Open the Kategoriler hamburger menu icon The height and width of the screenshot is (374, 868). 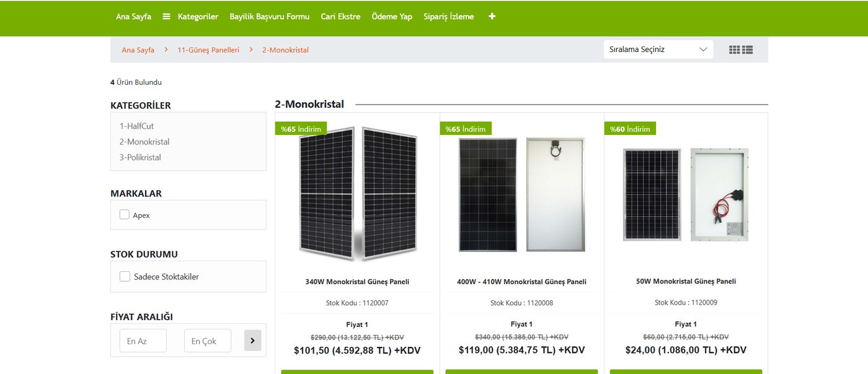[166, 17]
